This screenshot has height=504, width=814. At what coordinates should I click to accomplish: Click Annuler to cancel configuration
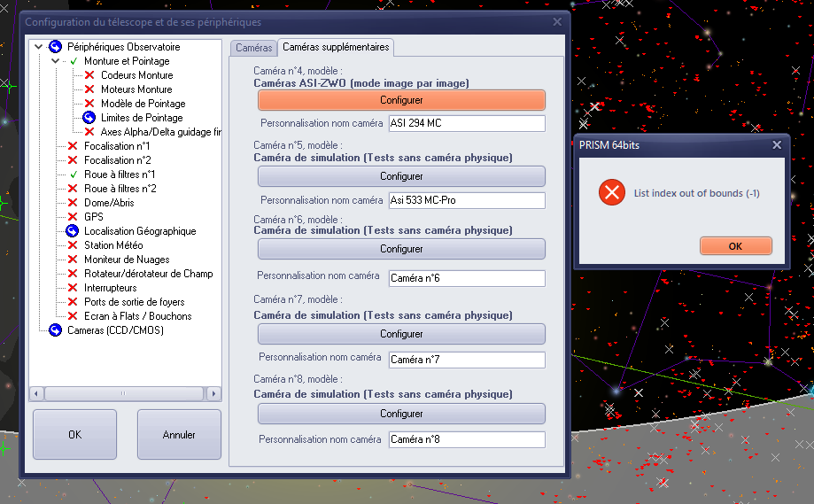click(180, 435)
